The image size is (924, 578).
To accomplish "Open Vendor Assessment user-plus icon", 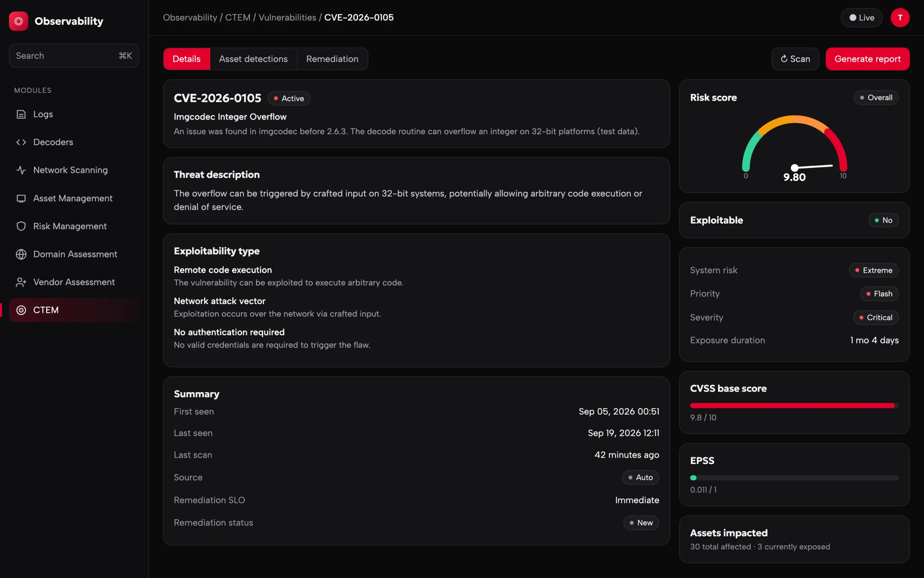I will tap(21, 282).
